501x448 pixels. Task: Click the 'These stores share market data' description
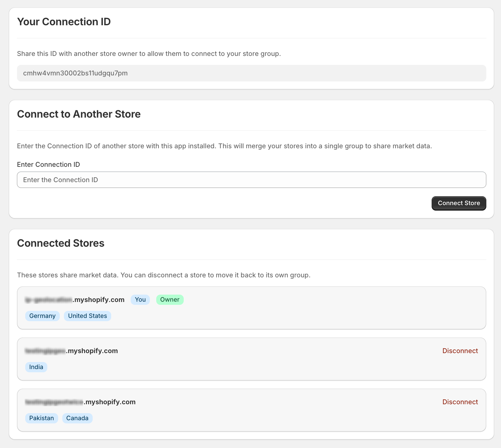point(164,275)
